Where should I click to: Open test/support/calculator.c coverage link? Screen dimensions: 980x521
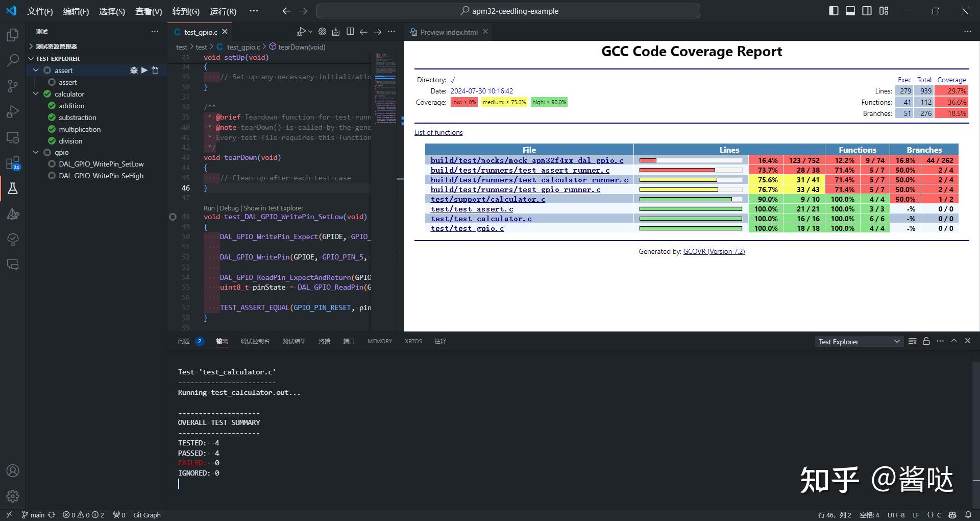(x=487, y=199)
